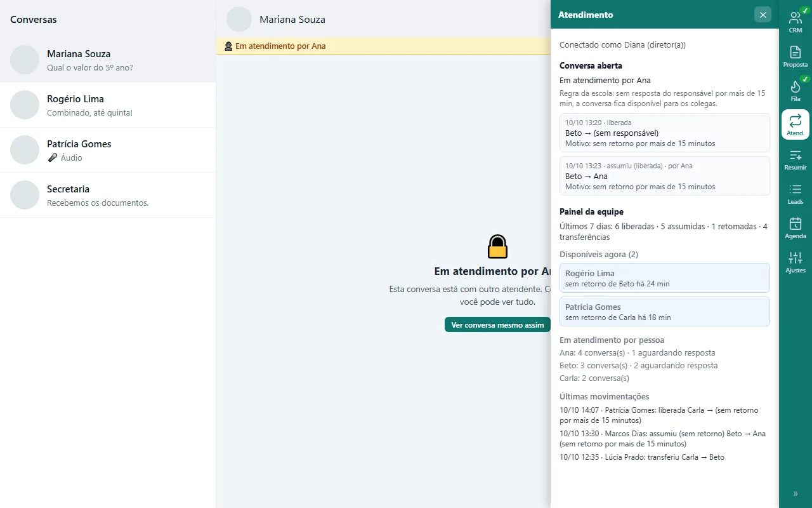The width and height of the screenshot is (812, 508).
Task: Open the Leads list icon
Action: pyautogui.click(x=796, y=193)
